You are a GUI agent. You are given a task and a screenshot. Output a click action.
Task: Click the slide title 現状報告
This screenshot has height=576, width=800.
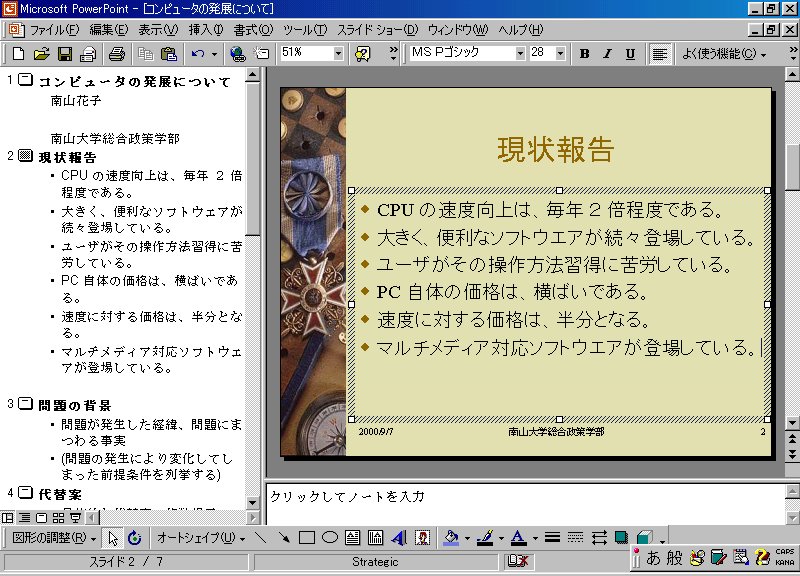pos(556,149)
